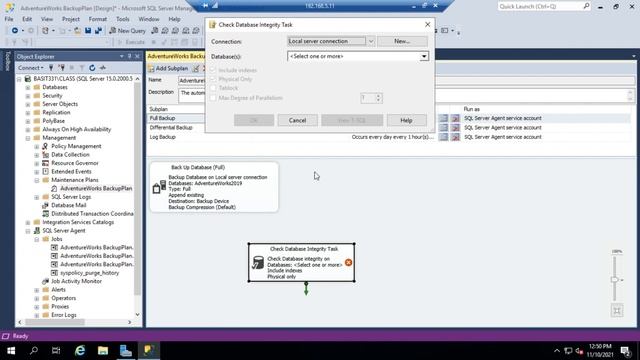Open File Explorer from the taskbar
Image resolution: width=640 pixels, height=360 pixels.
(103, 351)
